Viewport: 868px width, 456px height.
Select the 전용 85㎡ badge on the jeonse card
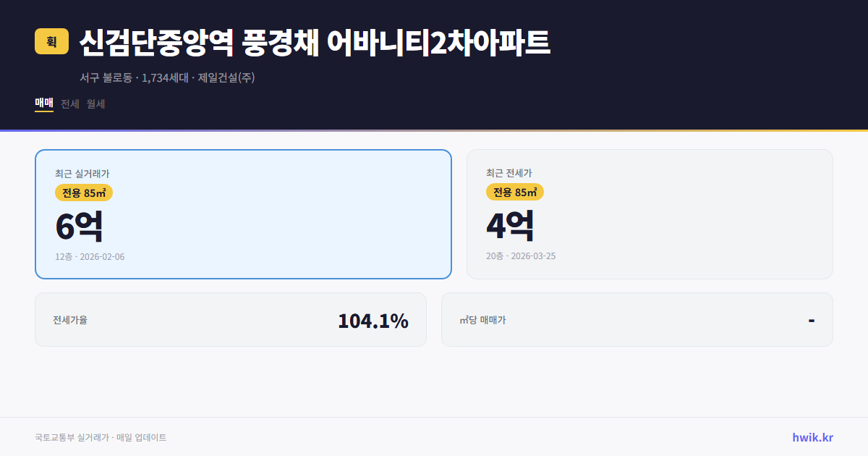pos(515,193)
